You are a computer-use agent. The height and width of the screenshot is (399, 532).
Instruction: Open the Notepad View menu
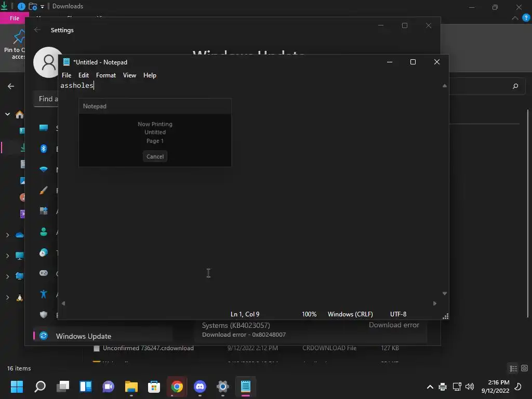[129, 75]
